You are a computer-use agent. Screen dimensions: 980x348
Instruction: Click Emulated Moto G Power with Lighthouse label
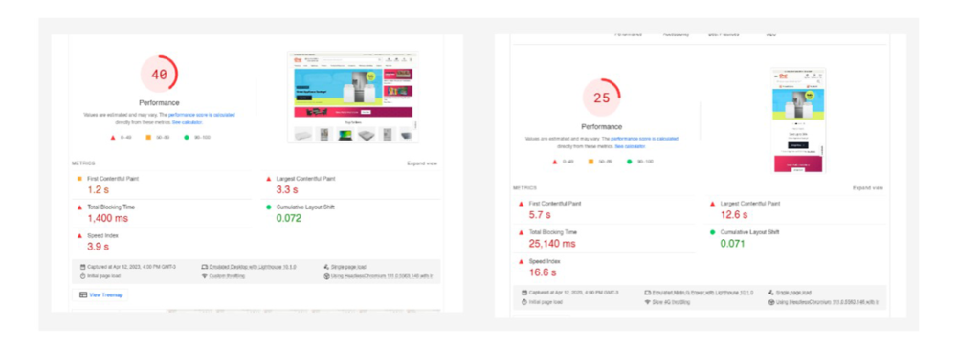pyautogui.click(x=702, y=293)
